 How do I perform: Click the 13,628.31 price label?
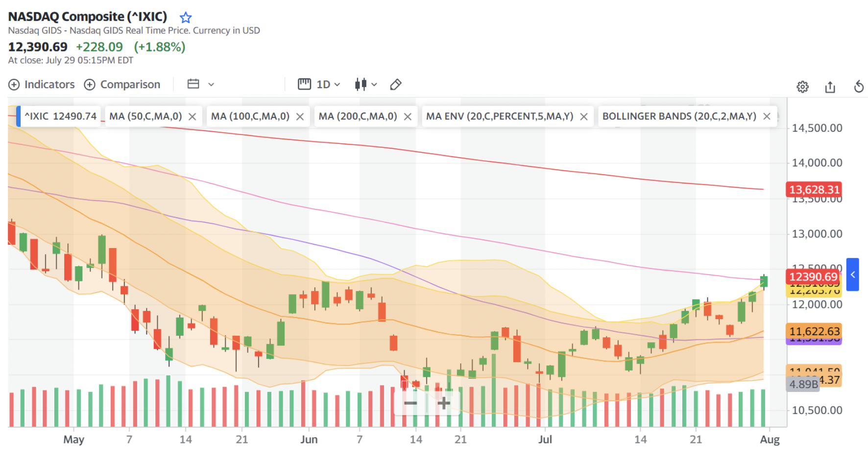814,189
